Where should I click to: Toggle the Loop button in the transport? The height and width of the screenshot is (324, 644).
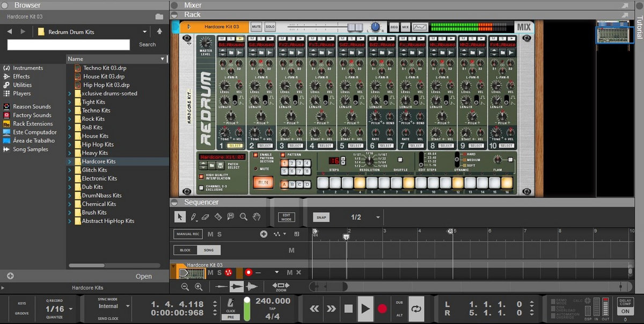pyautogui.click(x=415, y=308)
